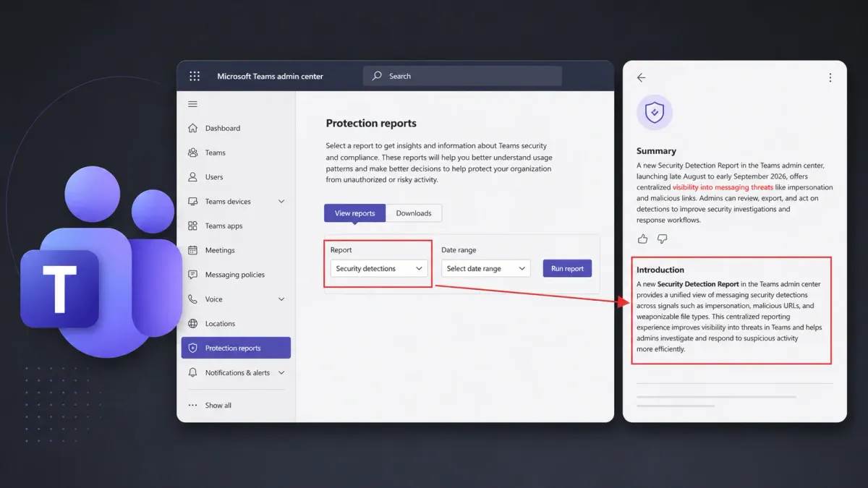Image resolution: width=868 pixels, height=488 pixels.
Task: Click the back arrow in summary panel
Action: pos(641,77)
